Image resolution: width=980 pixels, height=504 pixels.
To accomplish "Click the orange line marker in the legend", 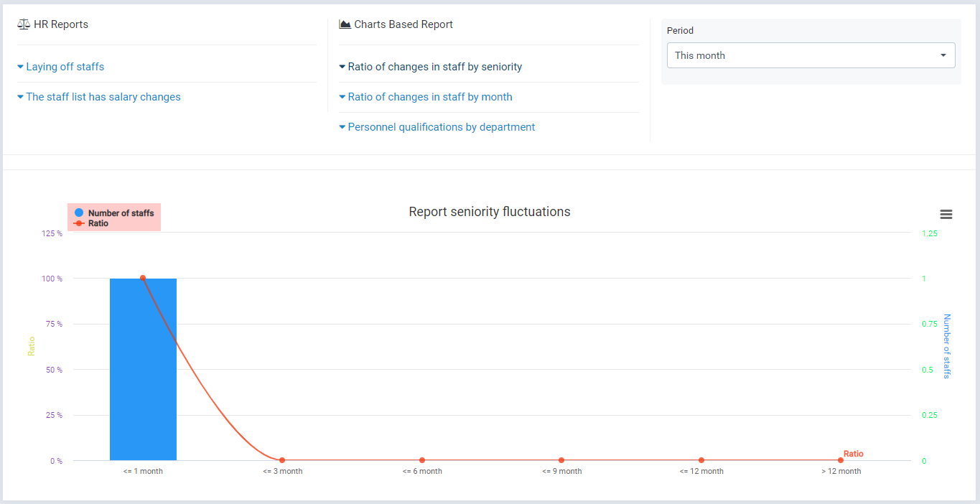I will 78,223.
